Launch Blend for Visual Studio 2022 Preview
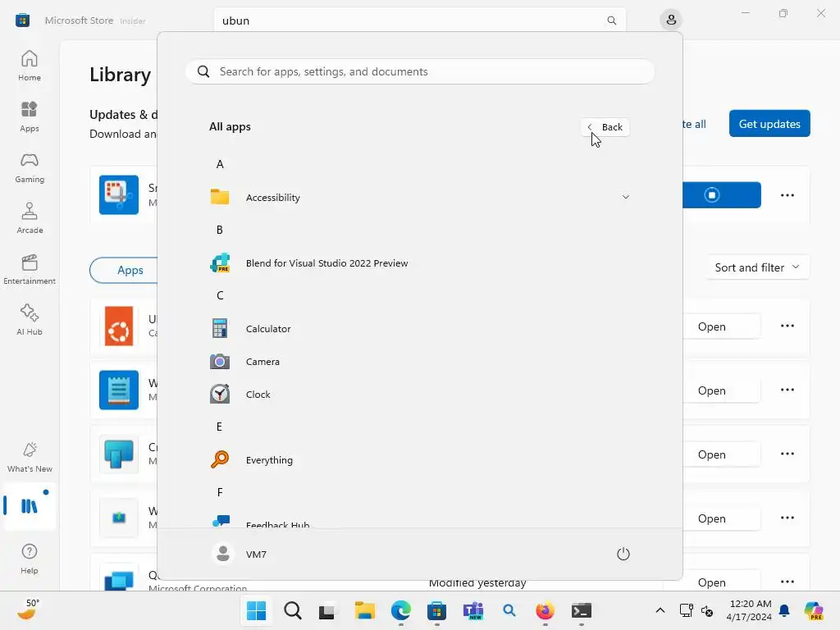840x630 pixels. [x=419, y=263]
